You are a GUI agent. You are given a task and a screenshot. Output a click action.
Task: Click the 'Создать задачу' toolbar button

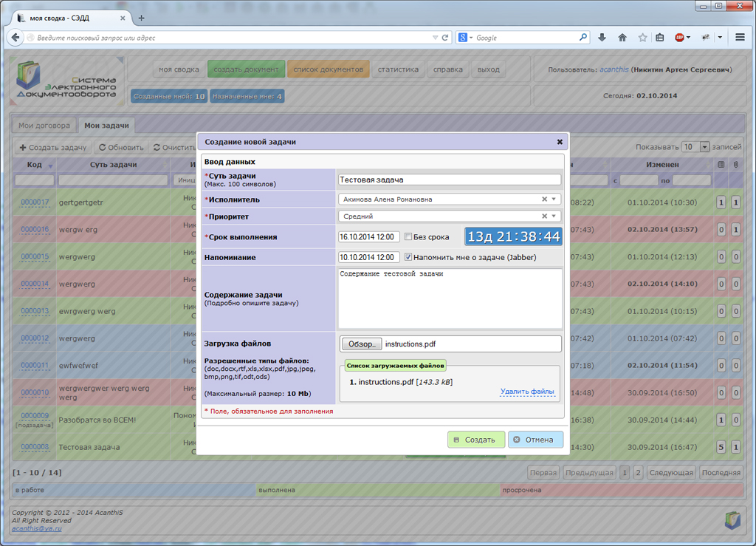(53, 147)
